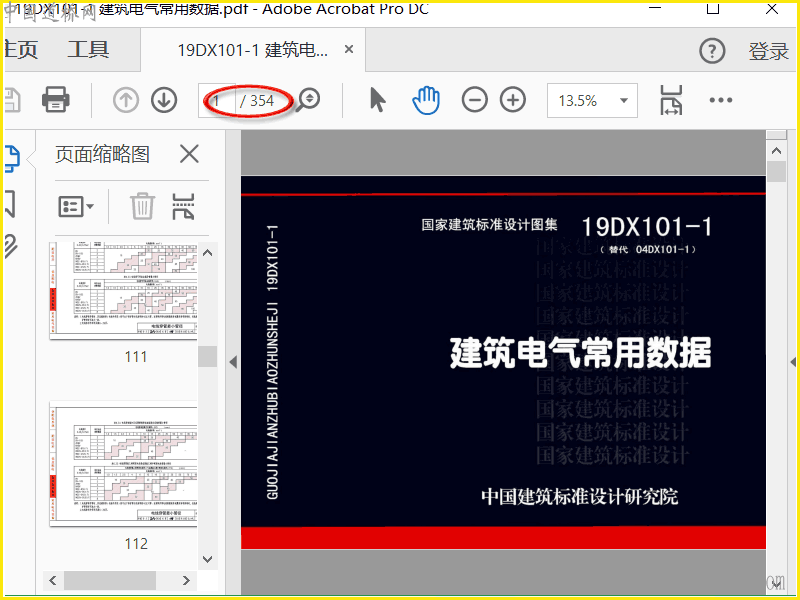Click the 111 page label

(x=136, y=356)
